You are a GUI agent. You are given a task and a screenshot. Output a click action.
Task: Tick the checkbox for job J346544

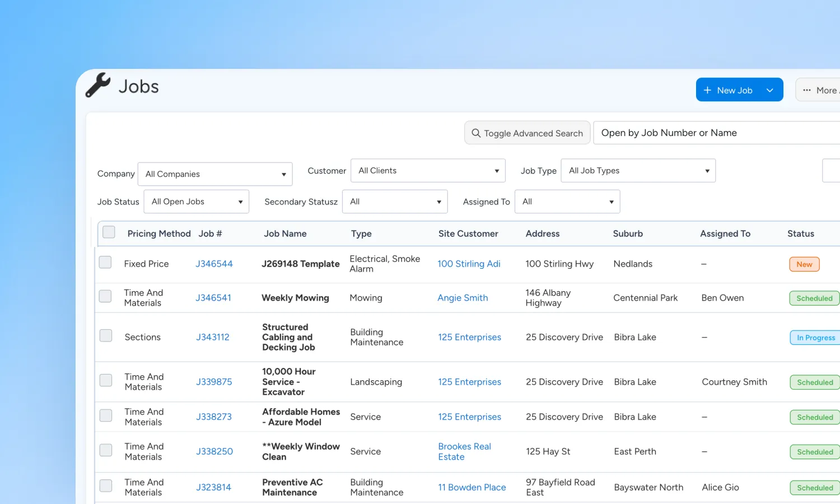point(105,262)
